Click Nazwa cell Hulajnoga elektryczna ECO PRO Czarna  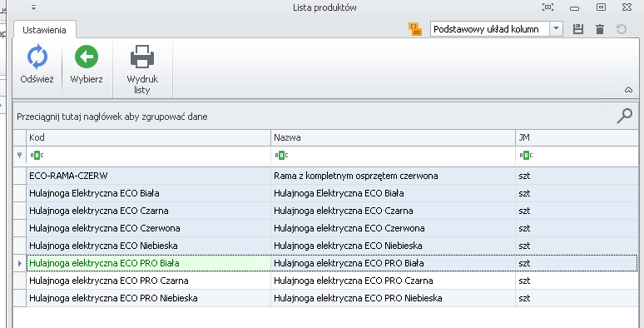[x=393, y=281]
